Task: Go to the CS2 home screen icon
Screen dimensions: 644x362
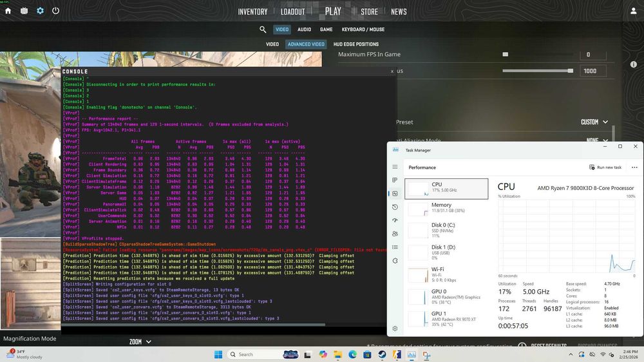Action: (8, 11)
